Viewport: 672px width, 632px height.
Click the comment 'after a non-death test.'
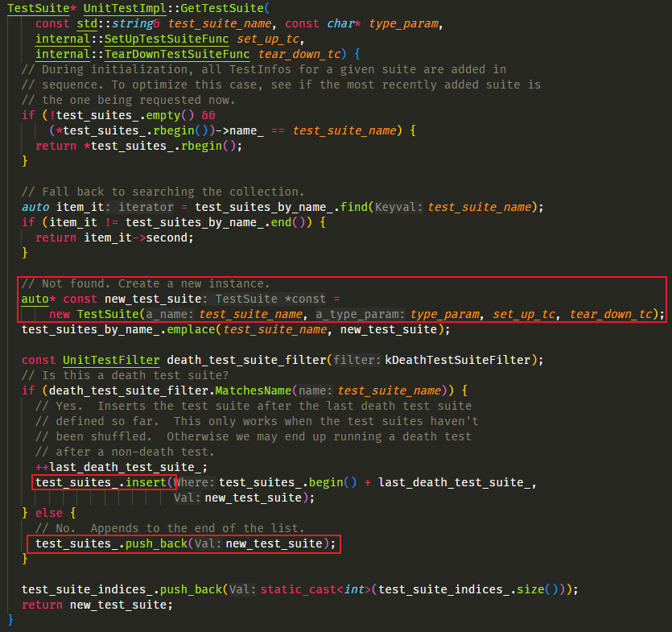(125, 452)
